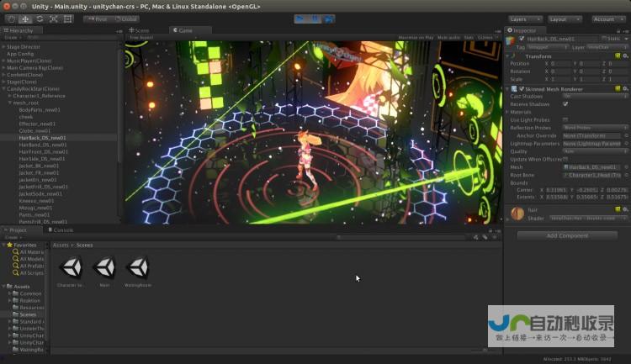Select the Move tool in the toolbar

[x=25, y=18]
